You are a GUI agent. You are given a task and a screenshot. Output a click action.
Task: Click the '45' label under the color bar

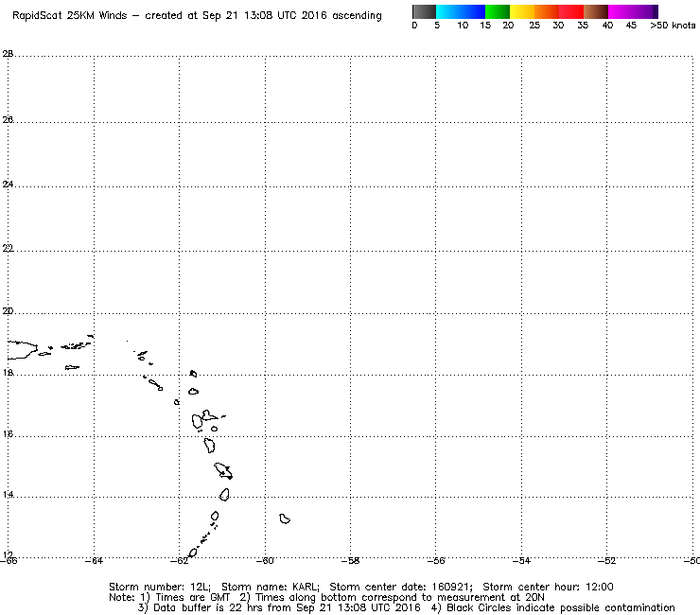pos(631,26)
